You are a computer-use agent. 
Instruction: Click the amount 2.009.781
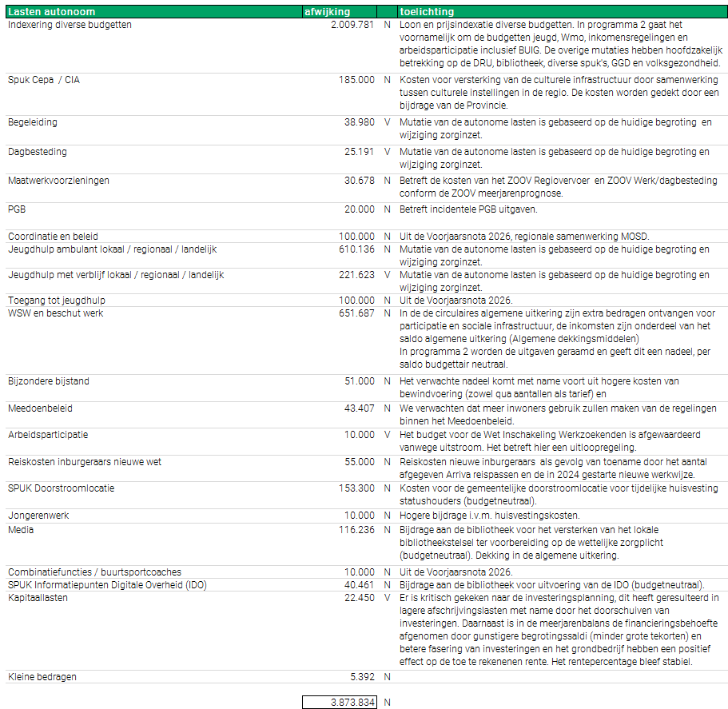tap(352, 25)
